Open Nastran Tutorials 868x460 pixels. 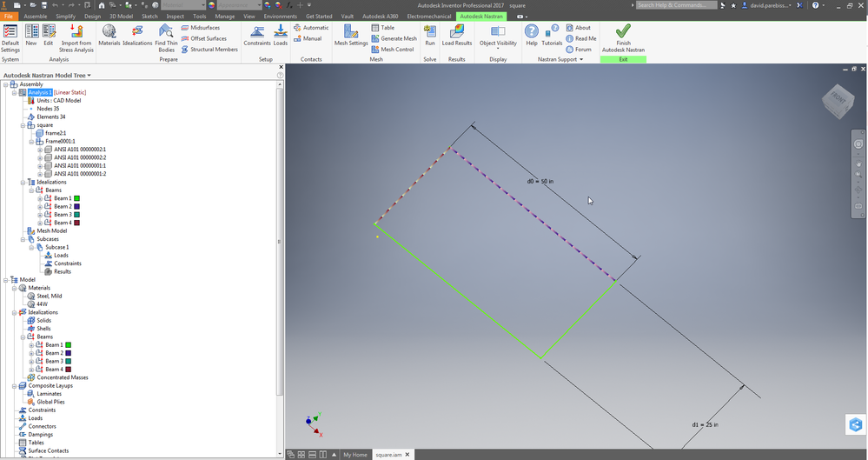pos(552,36)
